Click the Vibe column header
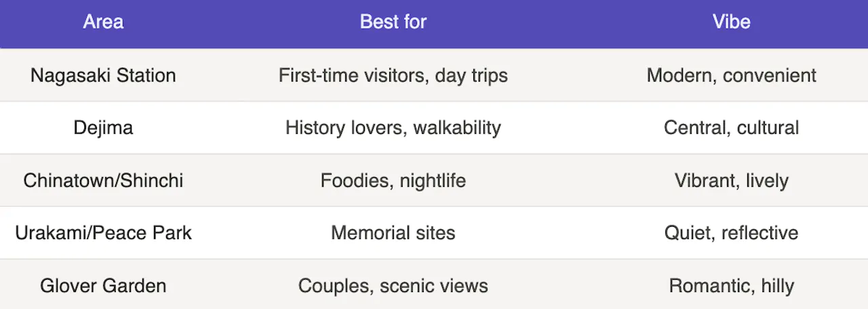Viewport: 868px width, 309px height. 731,22
